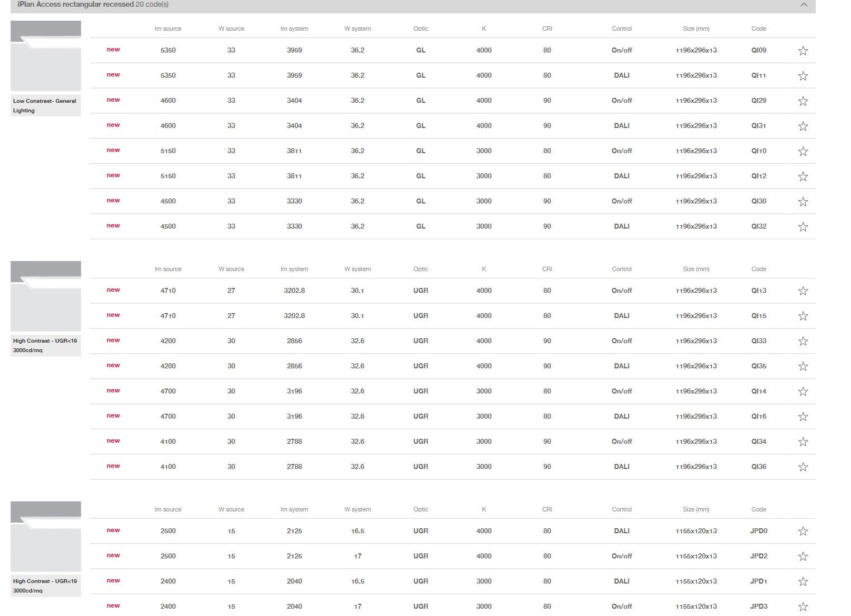The height and width of the screenshot is (616, 851).
Task: Click Low Contrast General Lighting thumbnail
Action: tap(46, 56)
